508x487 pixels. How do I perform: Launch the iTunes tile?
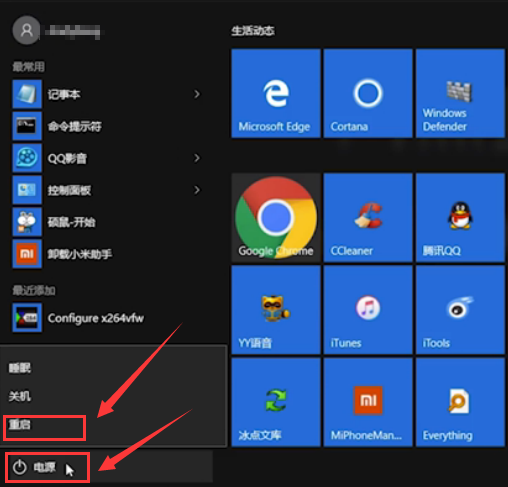tap(368, 310)
